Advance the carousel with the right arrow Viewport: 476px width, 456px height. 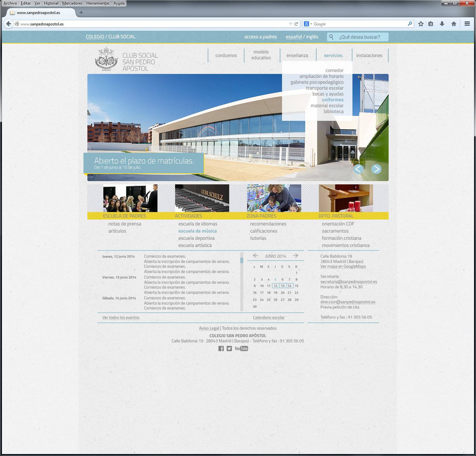(x=377, y=169)
